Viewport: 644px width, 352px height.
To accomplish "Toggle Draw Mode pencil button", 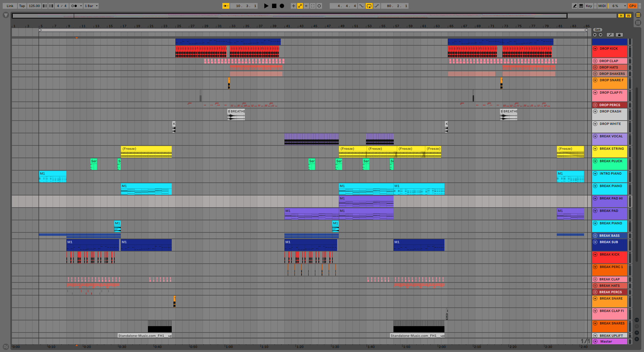I will tap(575, 6).
